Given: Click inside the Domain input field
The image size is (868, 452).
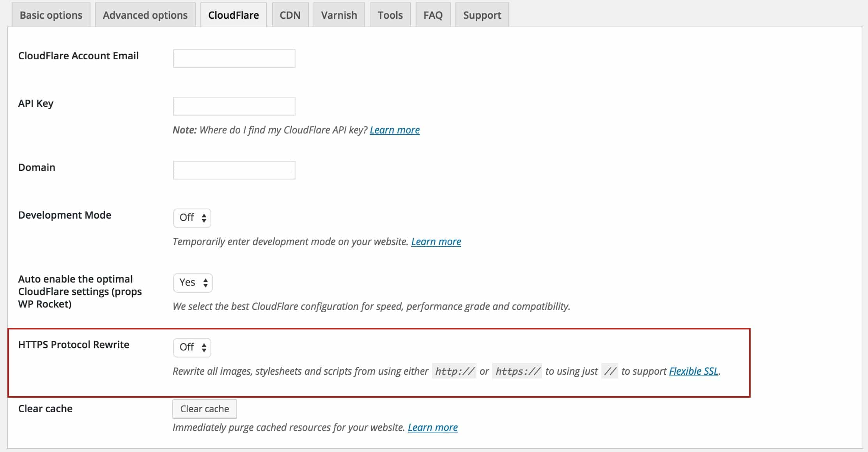Looking at the screenshot, I should [x=234, y=170].
